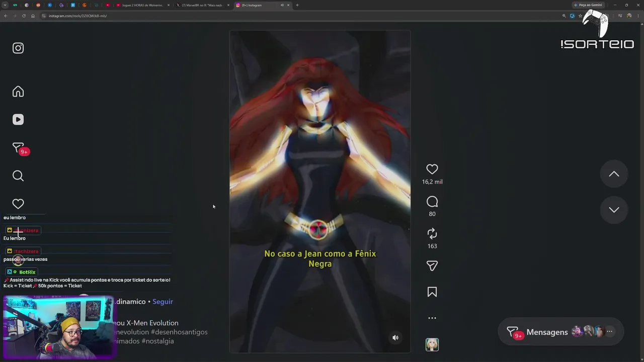Image resolution: width=644 pixels, height=362 pixels.
Task: Reload the Instagram page
Action: point(24,16)
